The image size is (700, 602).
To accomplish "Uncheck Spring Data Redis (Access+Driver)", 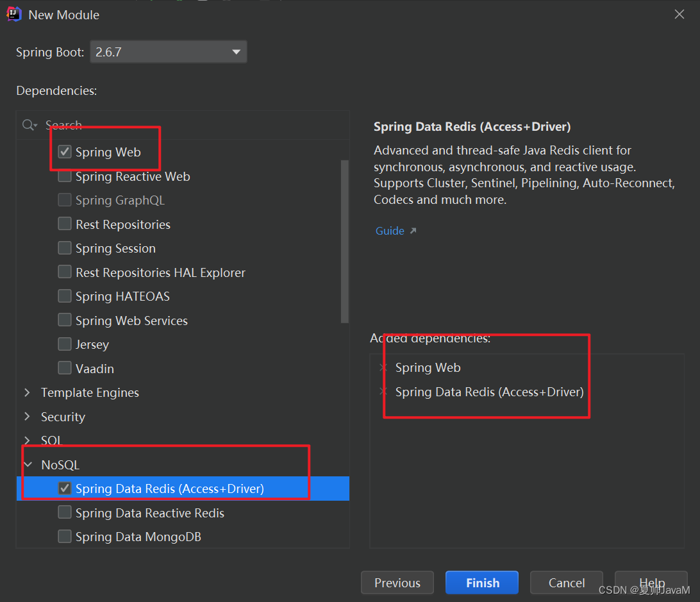I will [65, 489].
